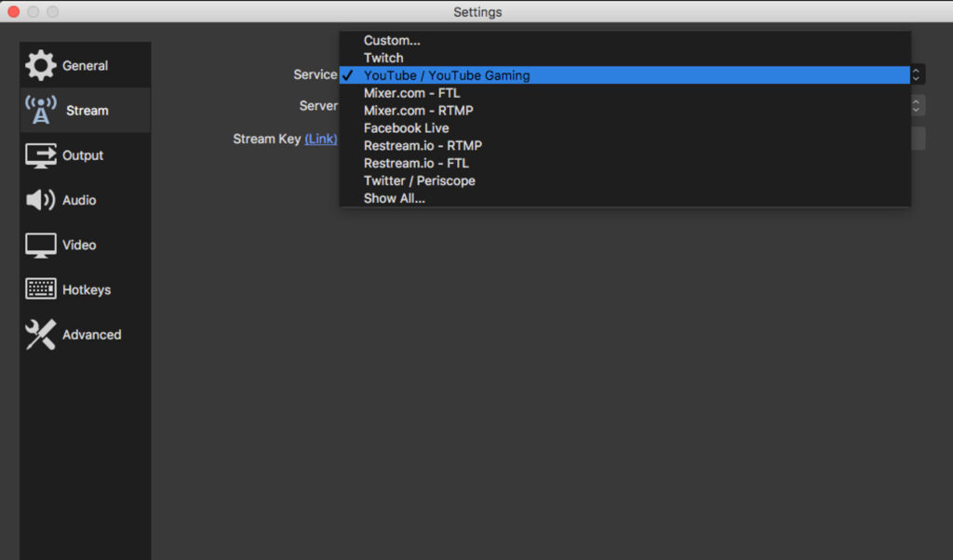This screenshot has height=560, width=953.
Task: Click the Stream antenna icon
Action: click(41, 110)
